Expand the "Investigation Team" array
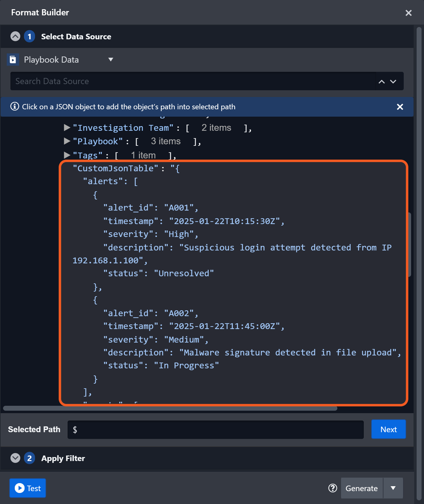The image size is (424, 504). 67,128
